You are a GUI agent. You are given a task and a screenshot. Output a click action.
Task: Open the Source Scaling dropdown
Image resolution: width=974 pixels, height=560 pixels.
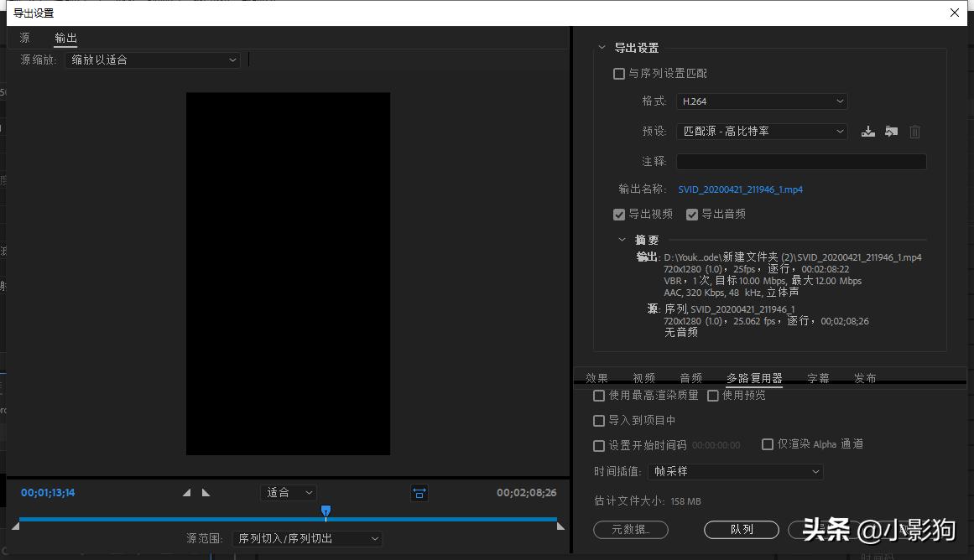[153, 60]
